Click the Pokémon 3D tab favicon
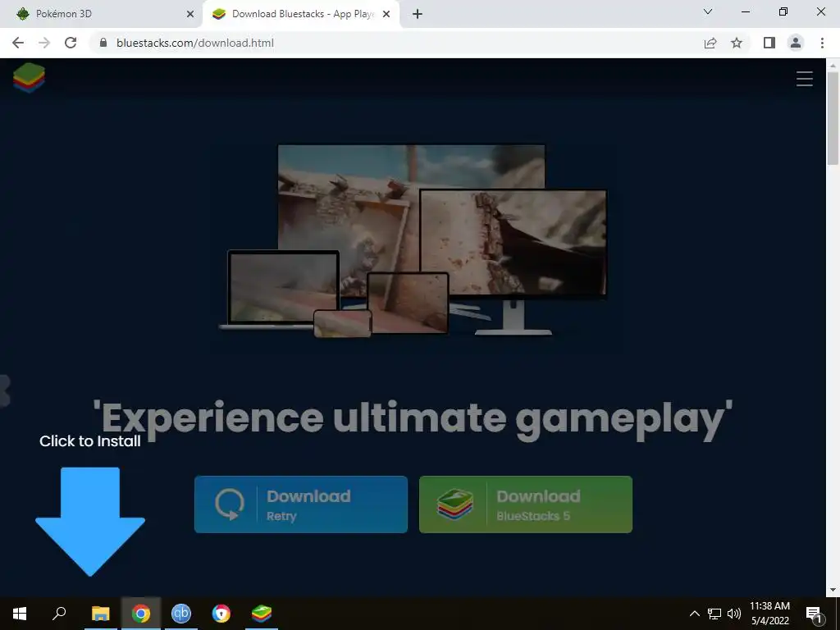 click(22, 14)
